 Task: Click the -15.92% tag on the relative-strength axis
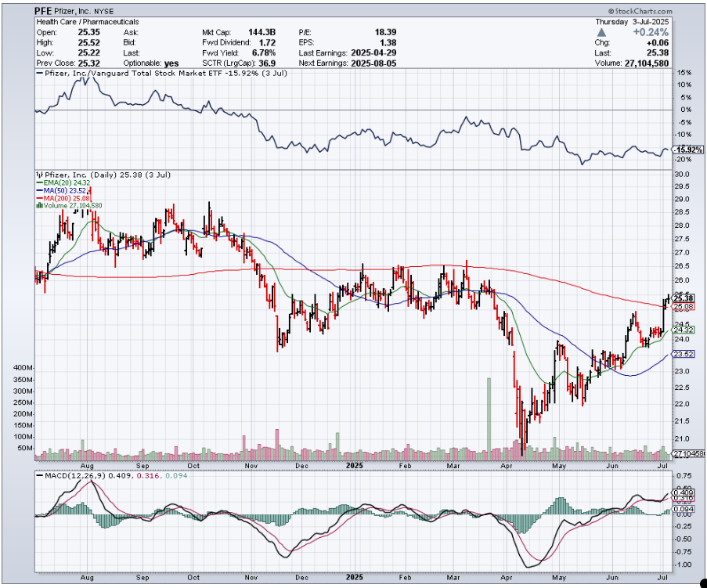coord(687,150)
